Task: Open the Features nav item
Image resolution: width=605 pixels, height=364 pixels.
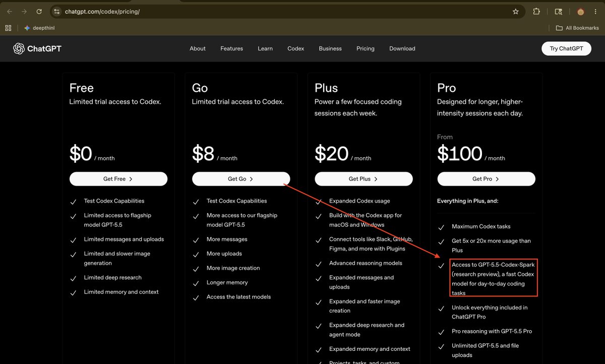Action: pyautogui.click(x=231, y=48)
